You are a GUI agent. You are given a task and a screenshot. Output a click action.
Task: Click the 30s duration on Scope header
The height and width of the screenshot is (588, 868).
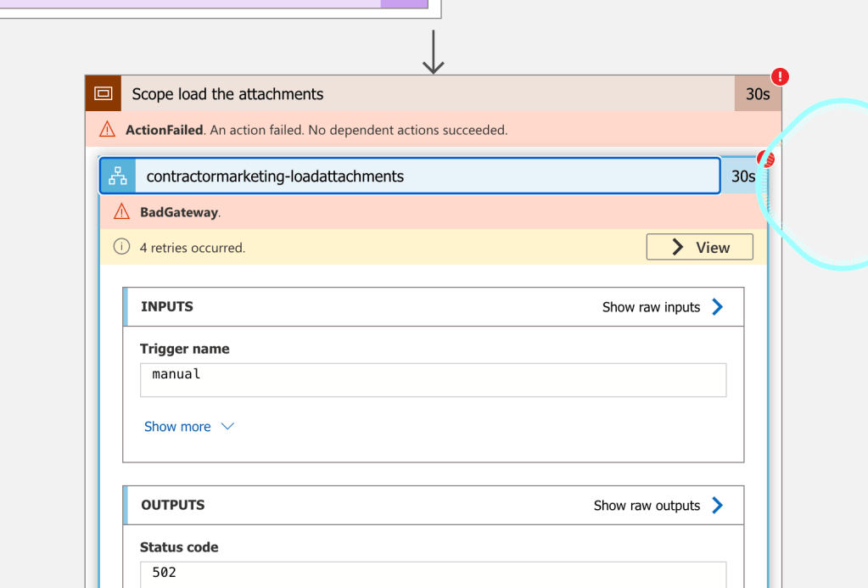(758, 94)
